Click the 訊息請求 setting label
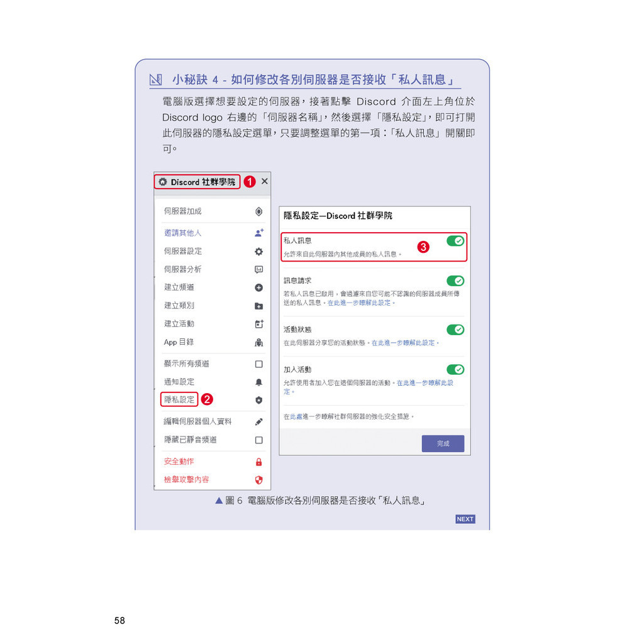 point(297,280)
